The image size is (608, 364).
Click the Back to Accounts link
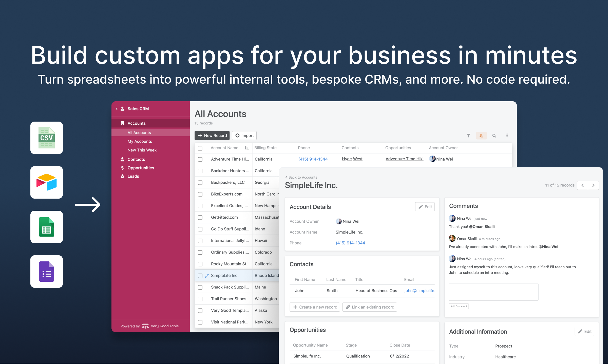[301, 177]
